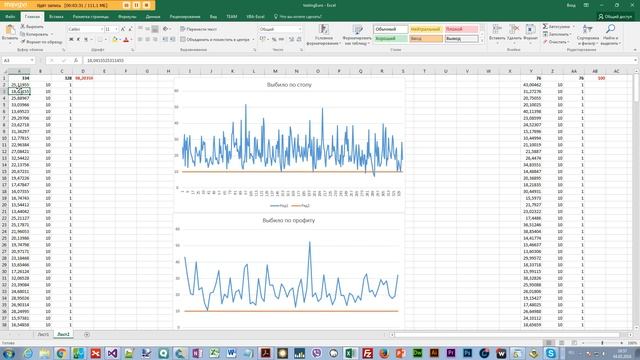Viewport: 640px width, 360px height.
Task: Expand the Name Box dropdown arrow
Action: pyautogui.click(x=32, y=60)
